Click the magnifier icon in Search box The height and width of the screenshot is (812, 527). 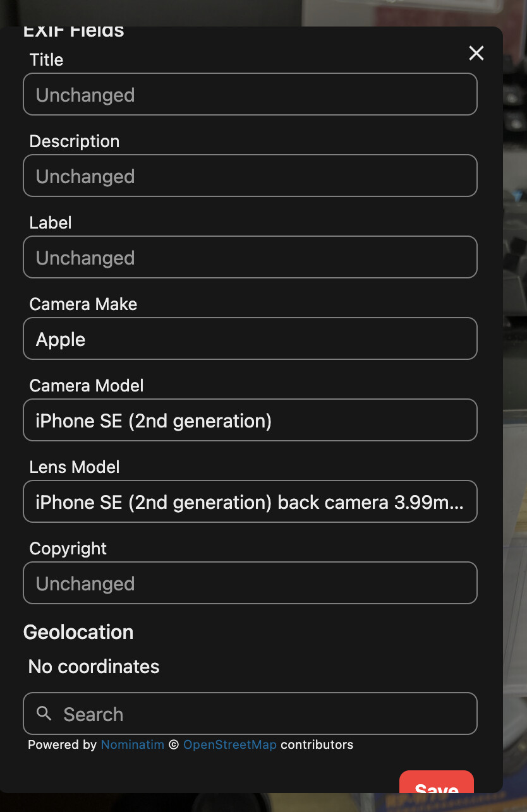point(44,713)
